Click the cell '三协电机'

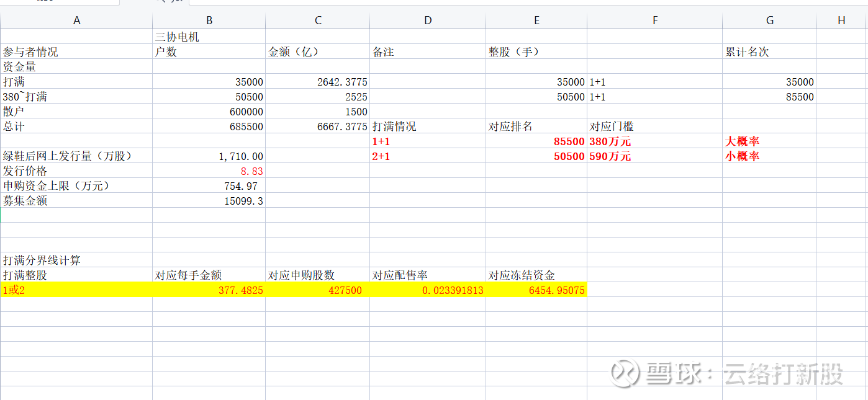[x=209, y=37]
